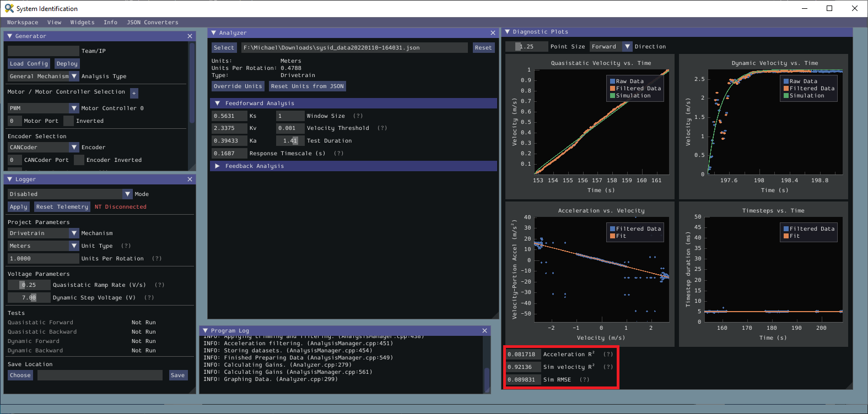Click Reset Telemetry button
The image size is (868, 414).
[62, 207]
